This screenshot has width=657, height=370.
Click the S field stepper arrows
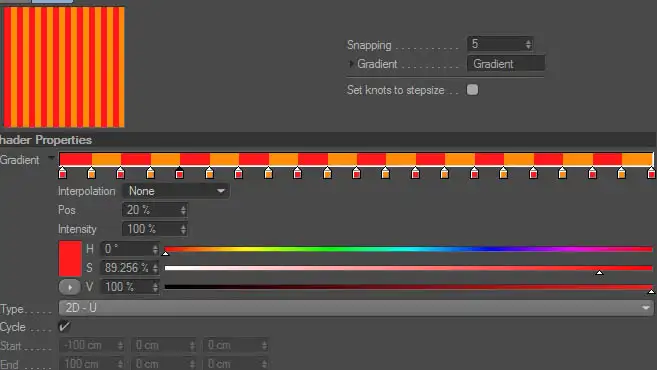(x=155, y=268)
